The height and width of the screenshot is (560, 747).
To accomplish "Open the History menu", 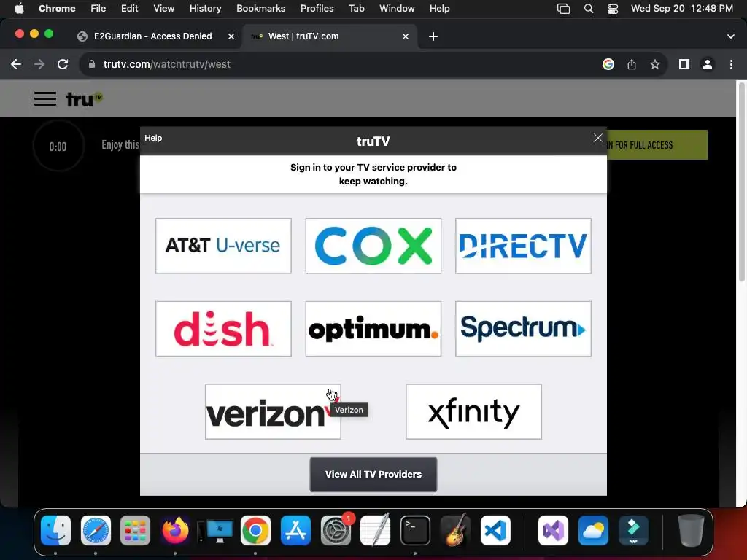I will click(x=205, y=9).
